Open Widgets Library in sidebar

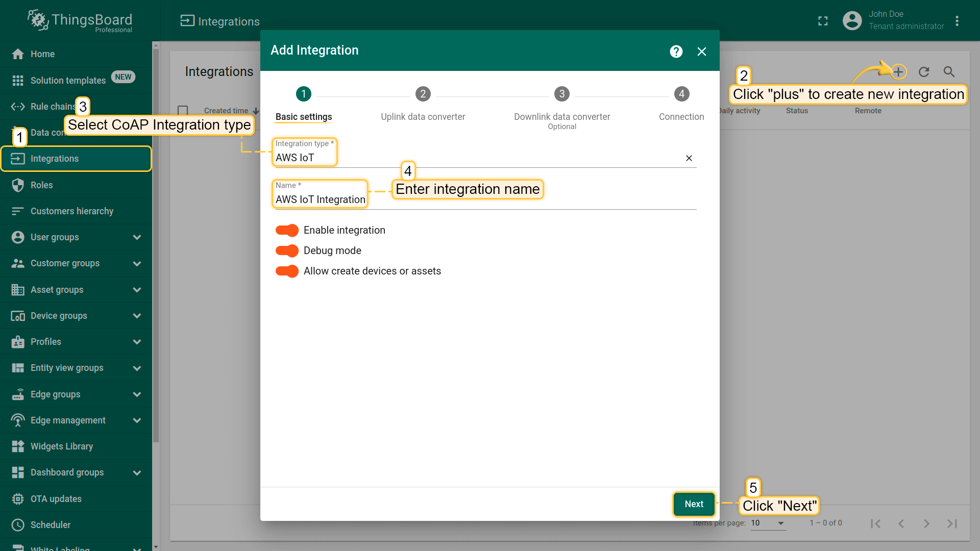click(x=61, y=446)
